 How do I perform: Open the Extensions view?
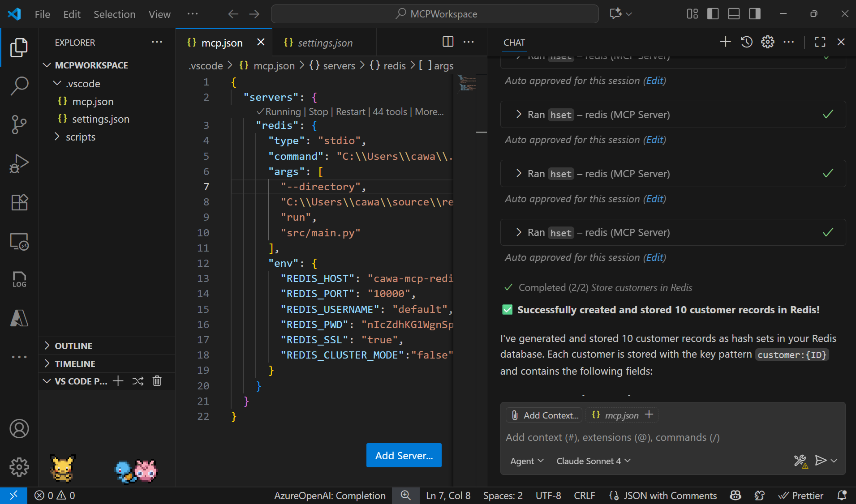[x=19, y=202]
